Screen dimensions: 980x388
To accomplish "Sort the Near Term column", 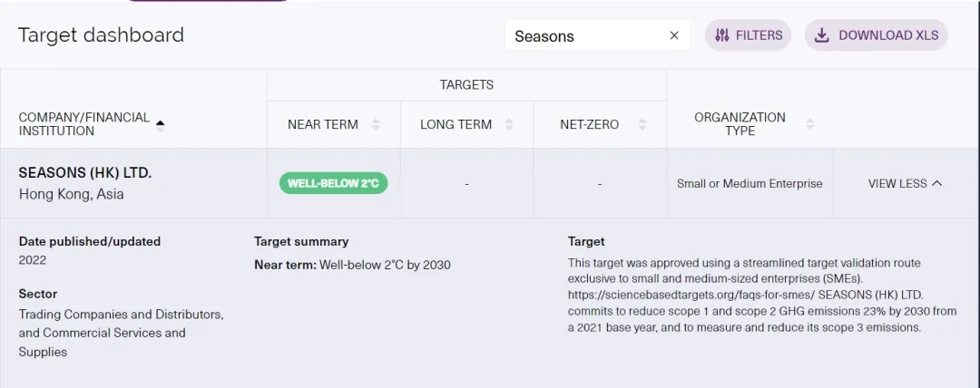I will click(377, 124).
